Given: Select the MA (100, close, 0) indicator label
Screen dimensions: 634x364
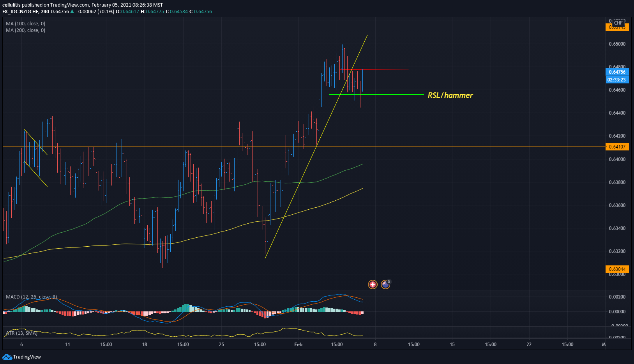Looking at the screenshot, I should click(x=26, y=24).
